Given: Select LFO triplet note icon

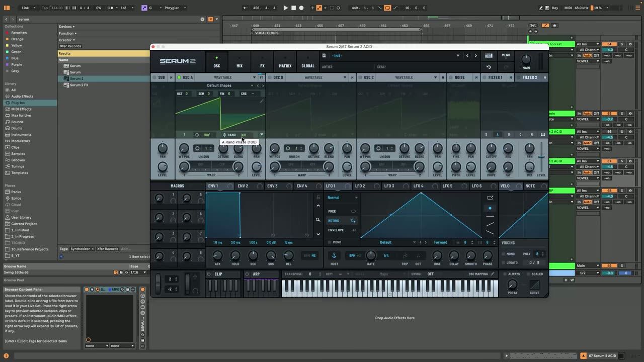Looking at the screenshot, I should point(405,256).
